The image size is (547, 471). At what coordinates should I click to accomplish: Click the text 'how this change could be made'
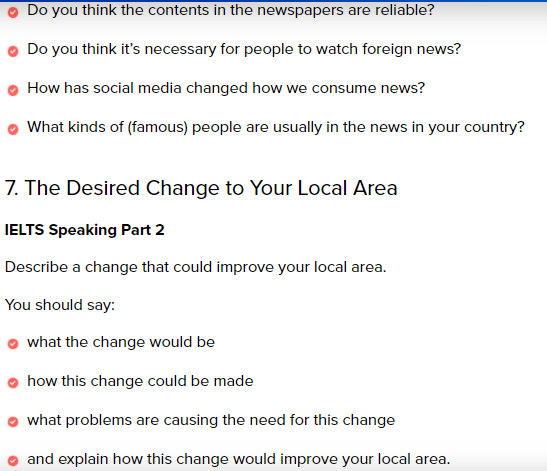click(x=140, y=381)
